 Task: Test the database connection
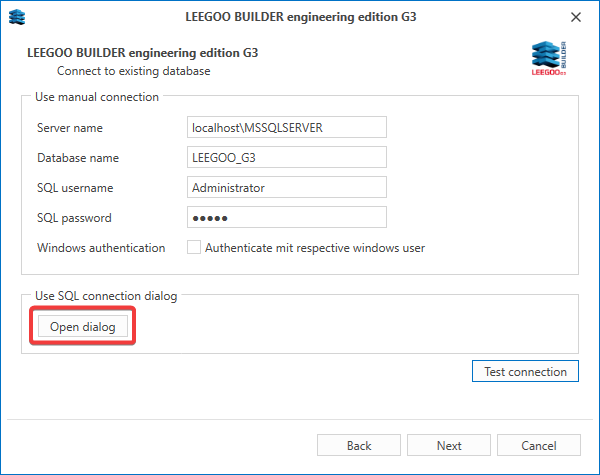tap(525, 371)
